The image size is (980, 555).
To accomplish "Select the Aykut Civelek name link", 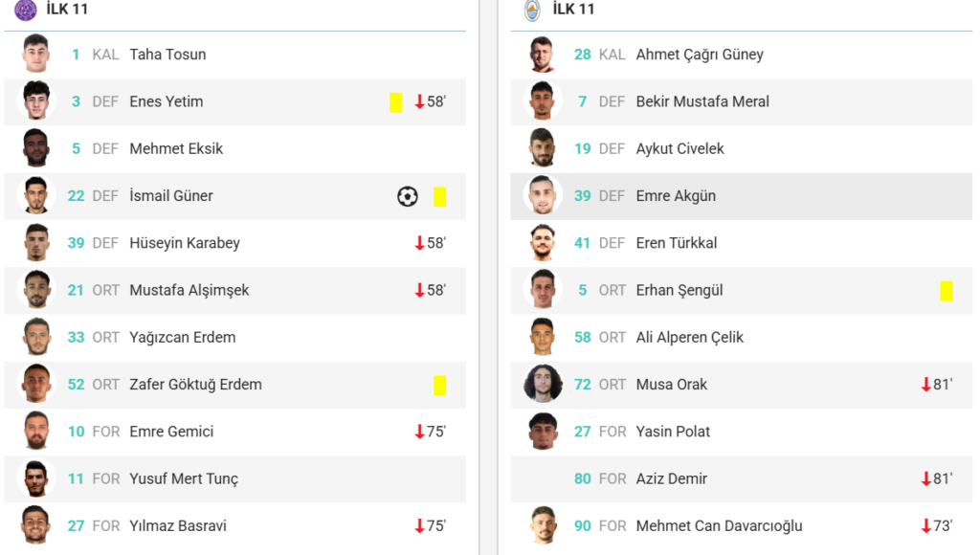I will coord(680,148).
